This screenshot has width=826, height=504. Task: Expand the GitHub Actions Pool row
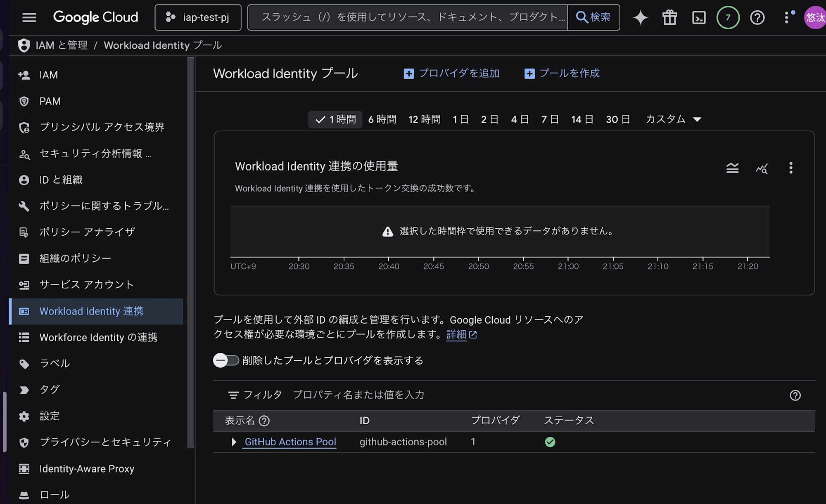tap(234, 442)
